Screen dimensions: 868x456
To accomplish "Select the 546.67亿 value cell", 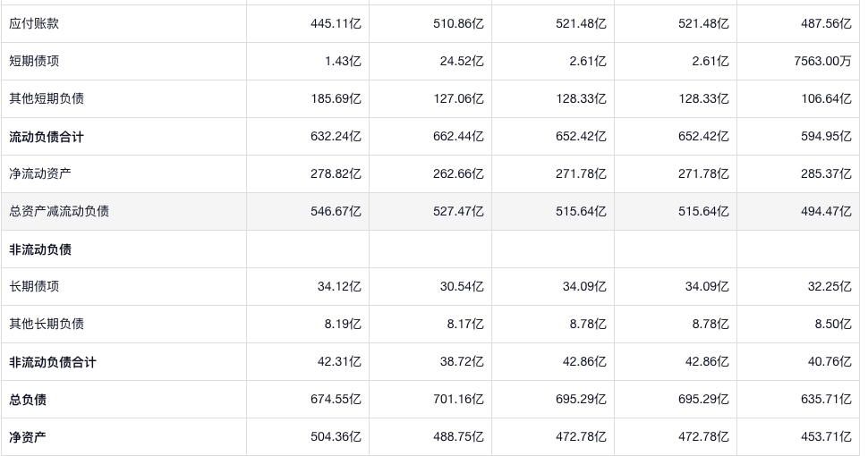I will tap(336, 212).
